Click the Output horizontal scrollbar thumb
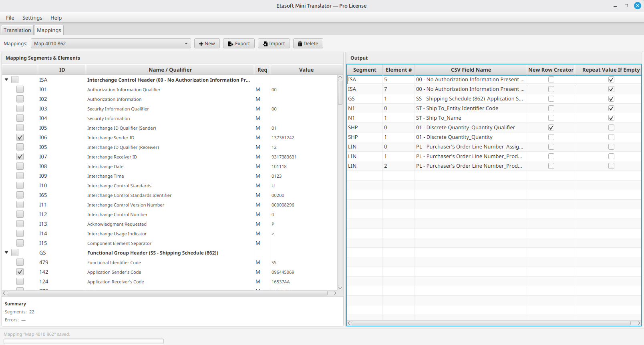The image size is (644, 345). 491,323
